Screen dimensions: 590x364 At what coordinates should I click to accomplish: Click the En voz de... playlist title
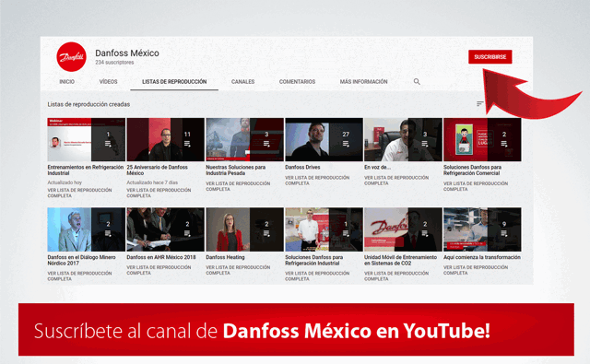[377, 168]
